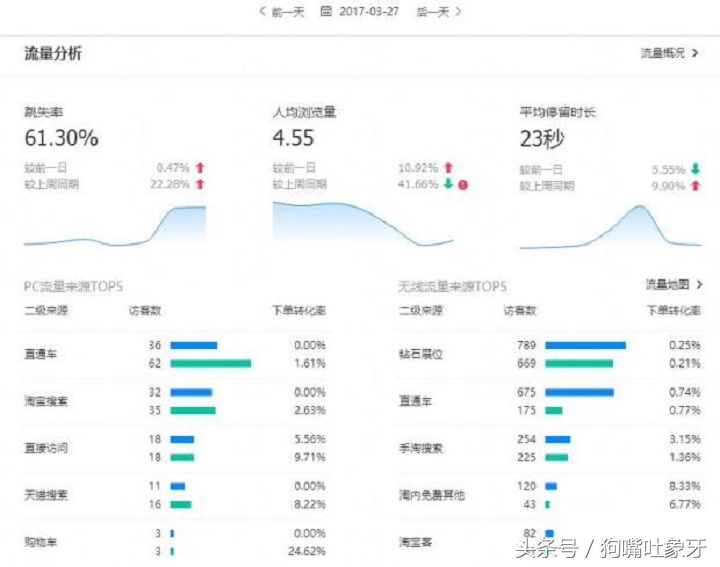720x567 pixels.
Task: Click the 跳失率 trend chart
Action: click(x=115, y=225)
